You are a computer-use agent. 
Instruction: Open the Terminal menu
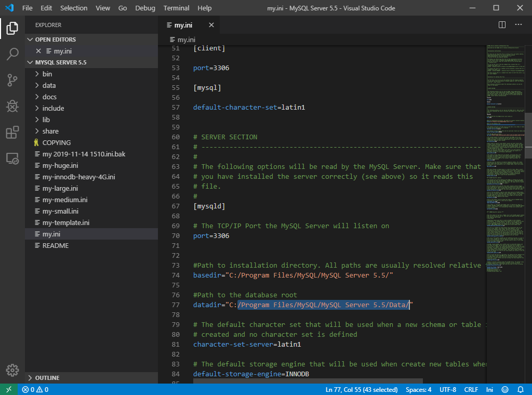coord(176,8)
